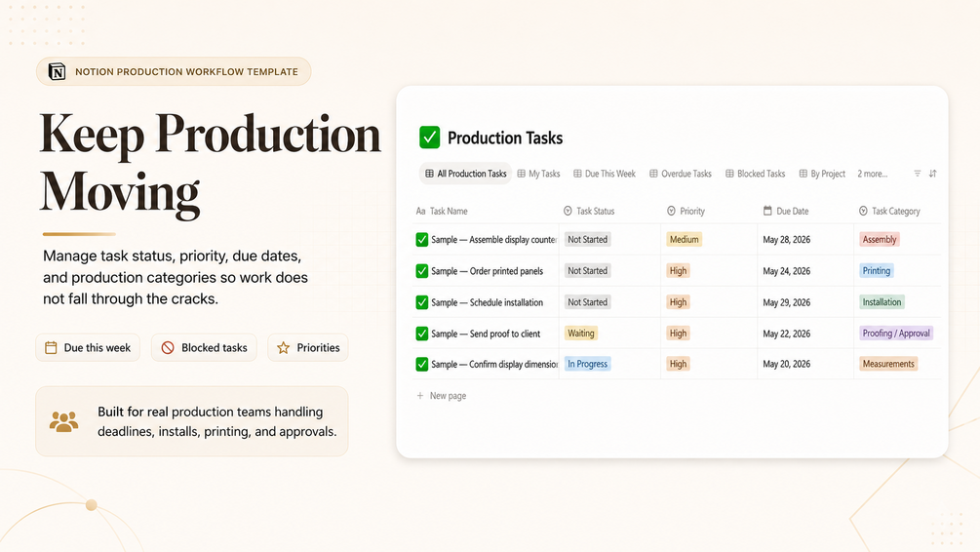Click the Notion logo icon in the banner

(57, 72)
